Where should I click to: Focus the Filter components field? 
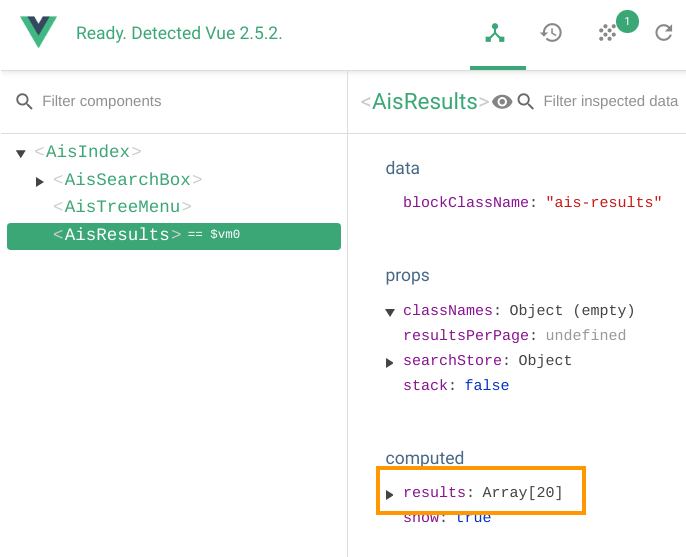[102, 101]
